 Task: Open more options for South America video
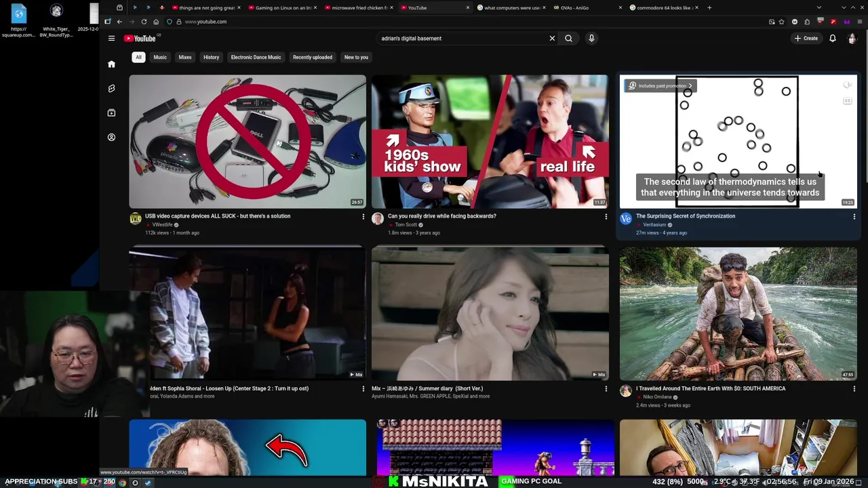coord(854,389)
